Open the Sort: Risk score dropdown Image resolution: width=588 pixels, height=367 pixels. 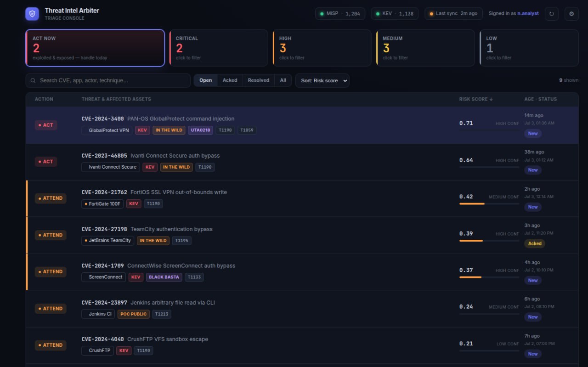pyautogui.click(x=322, y=80)
